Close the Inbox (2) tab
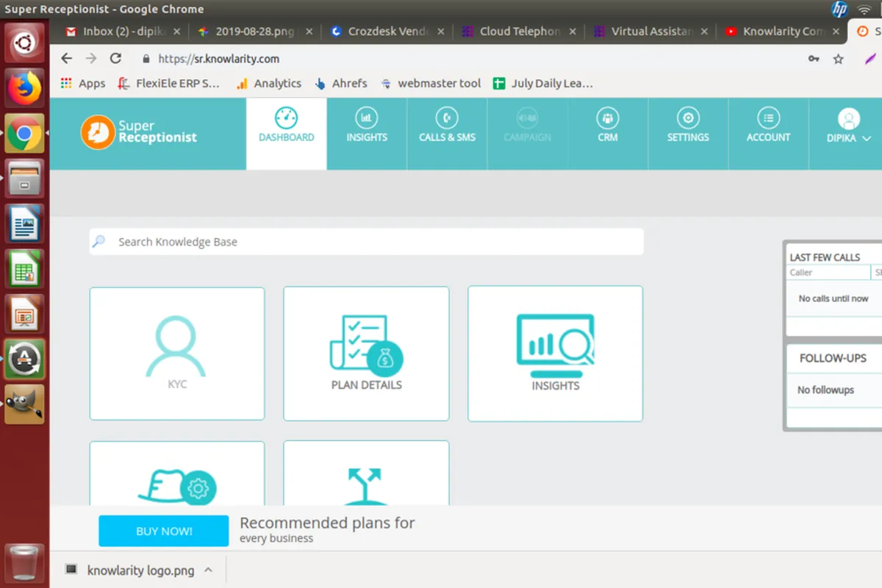 (x=176, y=32)
